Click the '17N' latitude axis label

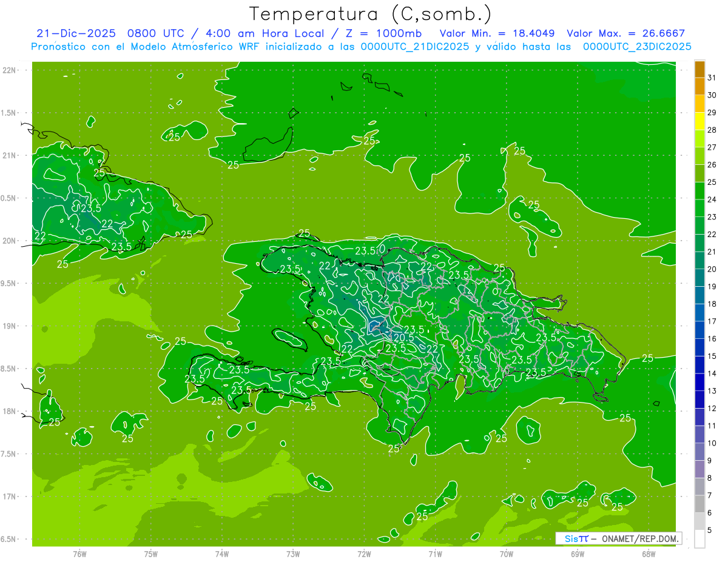pos(9,497)
